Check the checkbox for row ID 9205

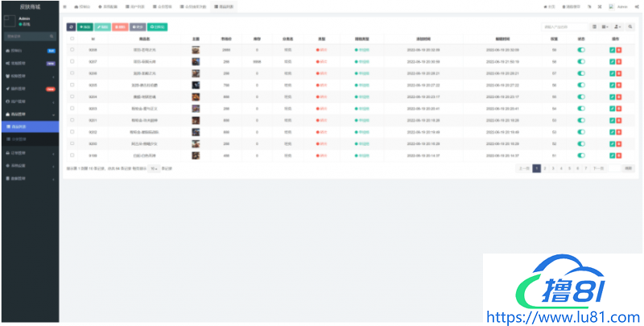tap(72, 85)
